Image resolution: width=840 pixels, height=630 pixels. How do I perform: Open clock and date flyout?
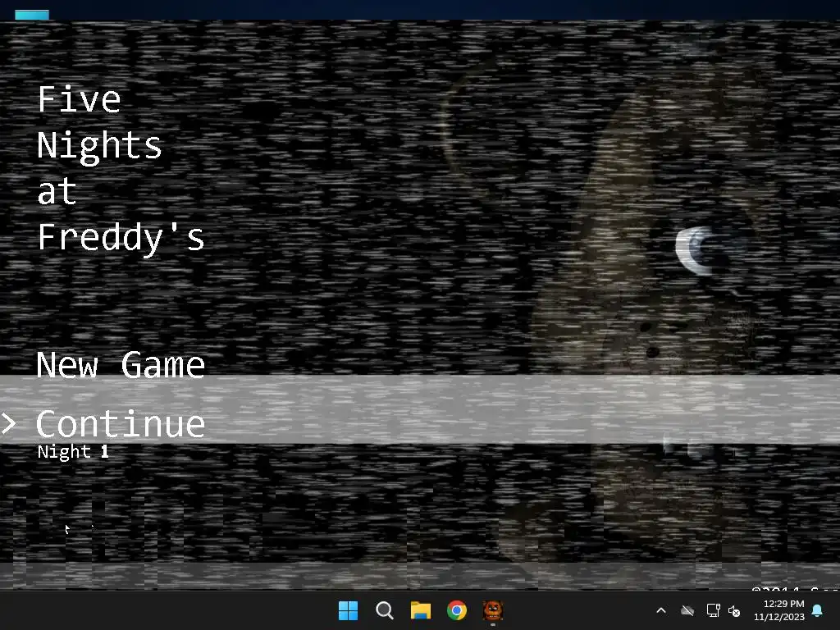(x=779, y=610)
